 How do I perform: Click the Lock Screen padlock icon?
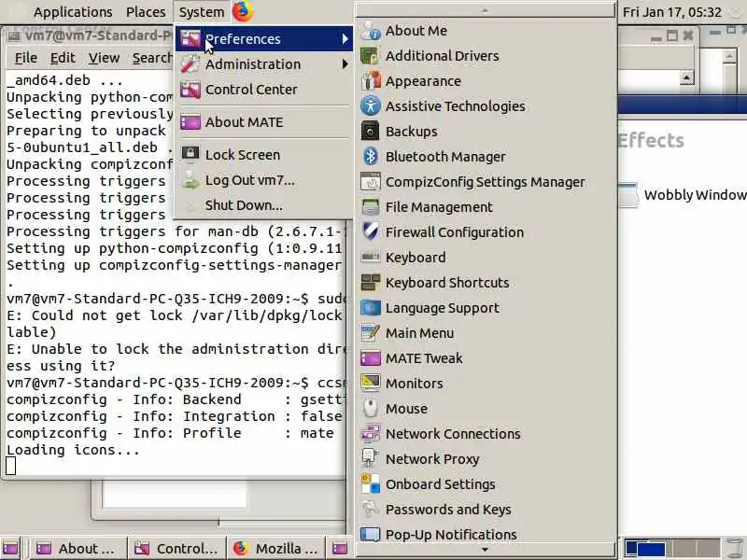(190, 154)
